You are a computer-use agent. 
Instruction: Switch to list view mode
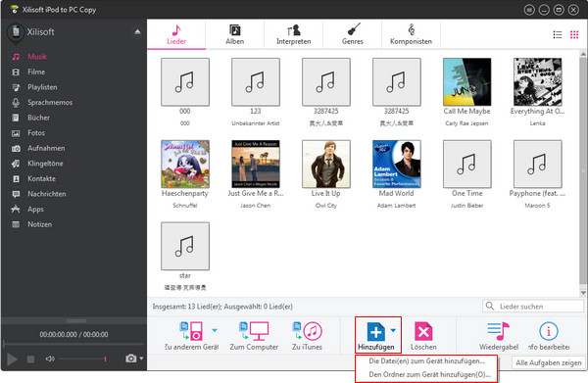point(558,35)
